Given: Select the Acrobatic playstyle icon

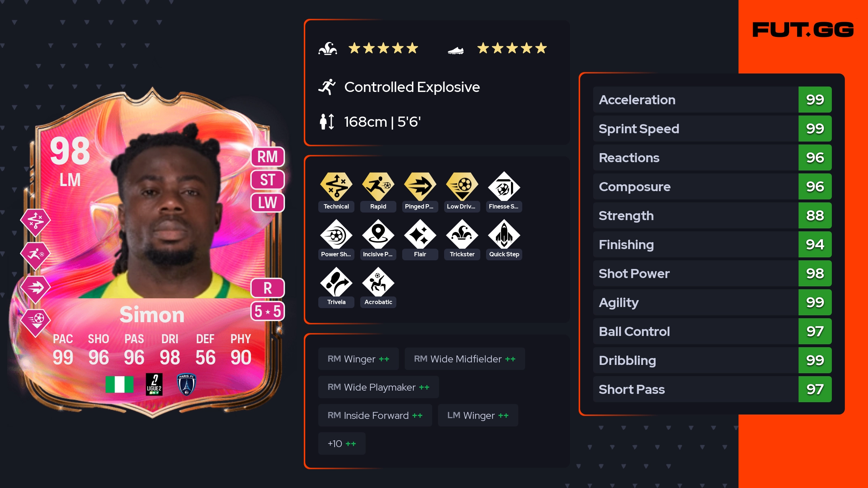Looking at the screenshot, I should (378, 282).
